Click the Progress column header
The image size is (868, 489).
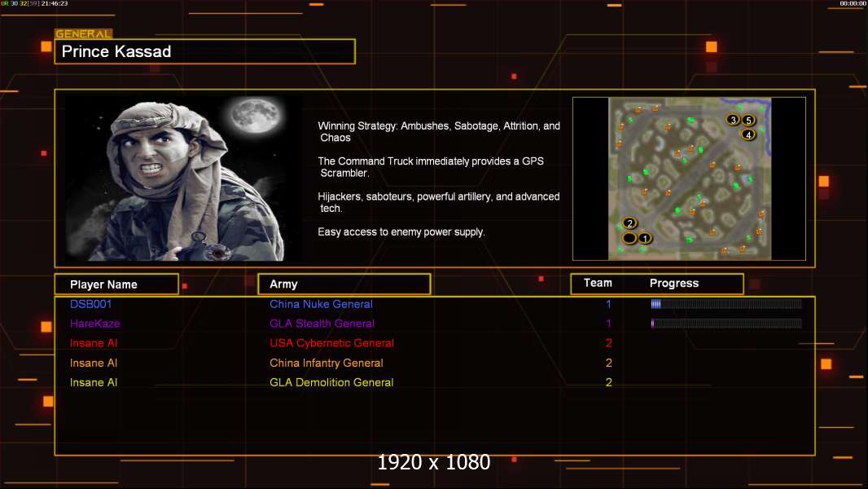point(673,283)
